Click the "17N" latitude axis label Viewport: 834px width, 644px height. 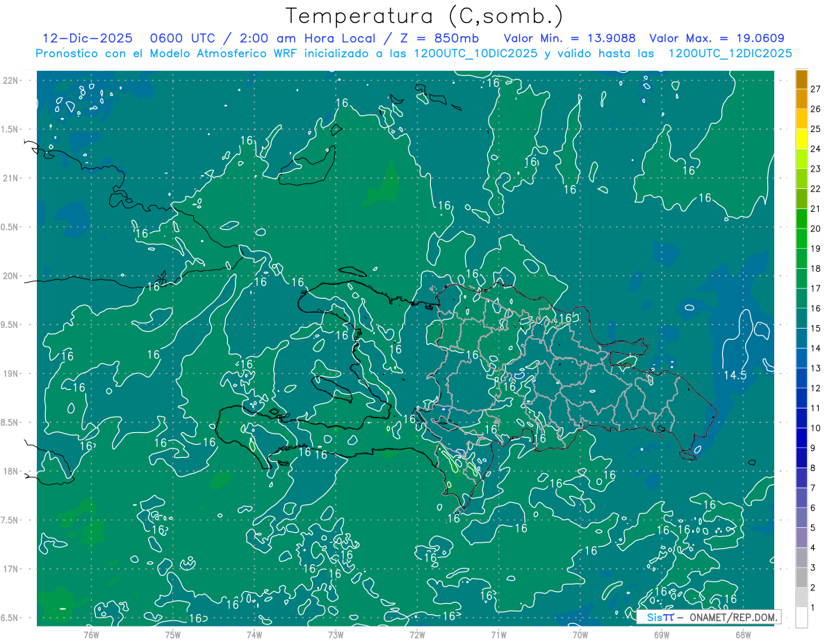[11, 570]
